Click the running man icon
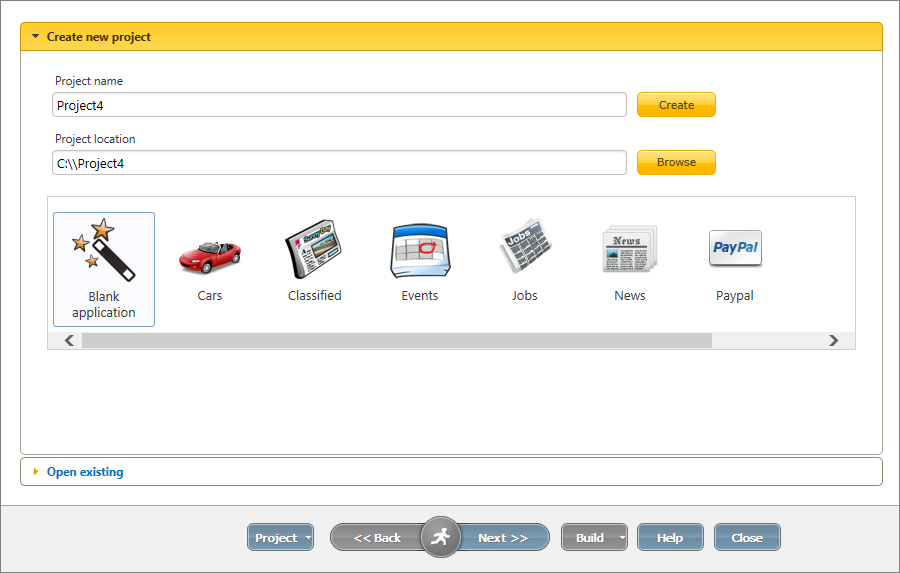Screen dimensions: 900x573 point(440,537)
